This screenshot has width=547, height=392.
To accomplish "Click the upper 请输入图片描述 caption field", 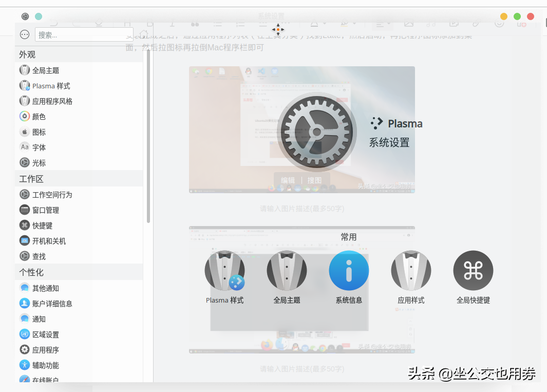I will [x=302, y=209].
